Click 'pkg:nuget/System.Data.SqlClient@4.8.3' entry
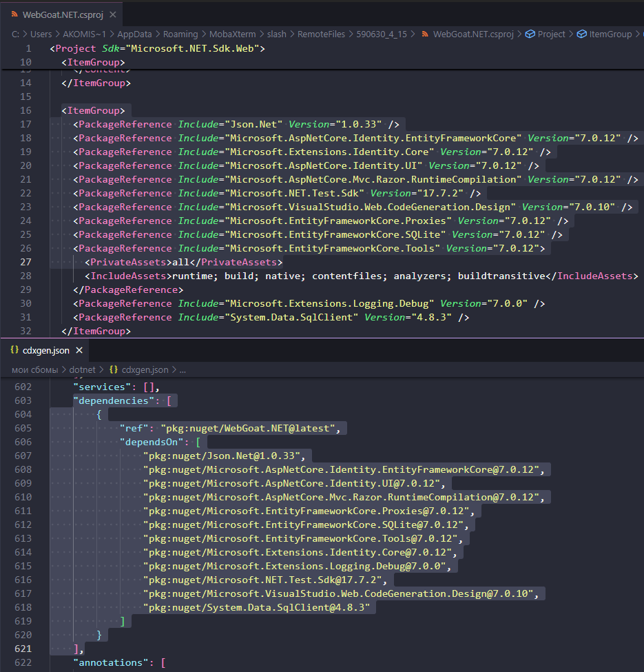The image size is (644, 672). pyautogui.click(x=256, y=608)
